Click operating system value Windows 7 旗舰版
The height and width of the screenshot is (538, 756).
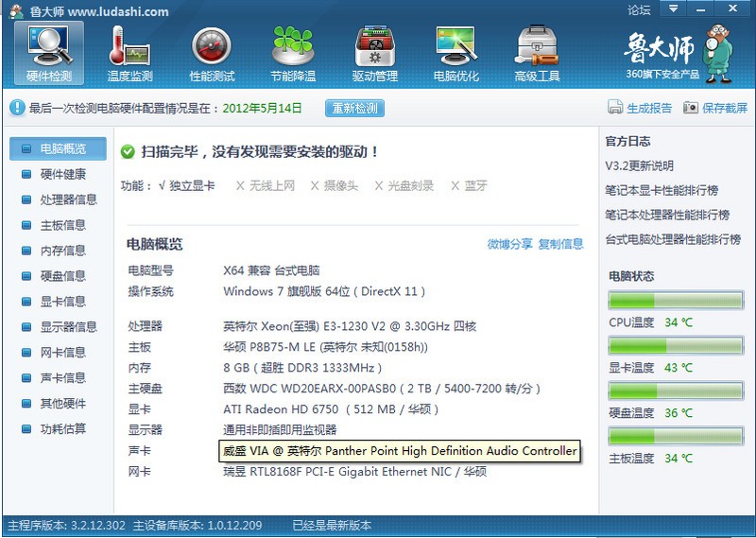pos(324,291)
